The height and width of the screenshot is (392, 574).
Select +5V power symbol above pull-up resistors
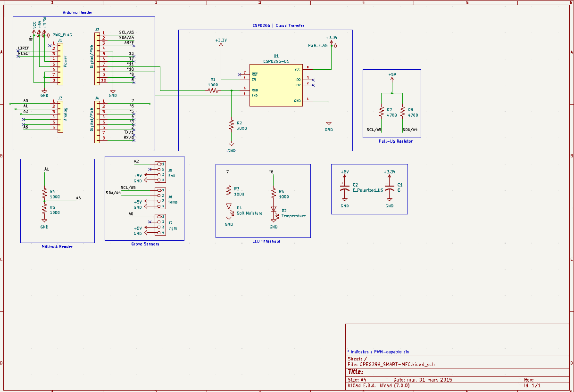[392, 77]
